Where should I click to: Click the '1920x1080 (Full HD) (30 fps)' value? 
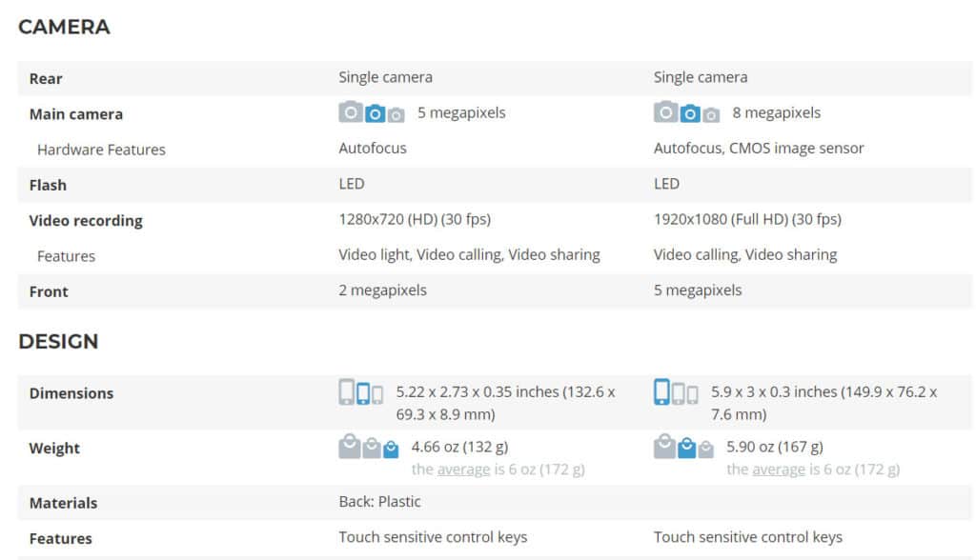747,220
